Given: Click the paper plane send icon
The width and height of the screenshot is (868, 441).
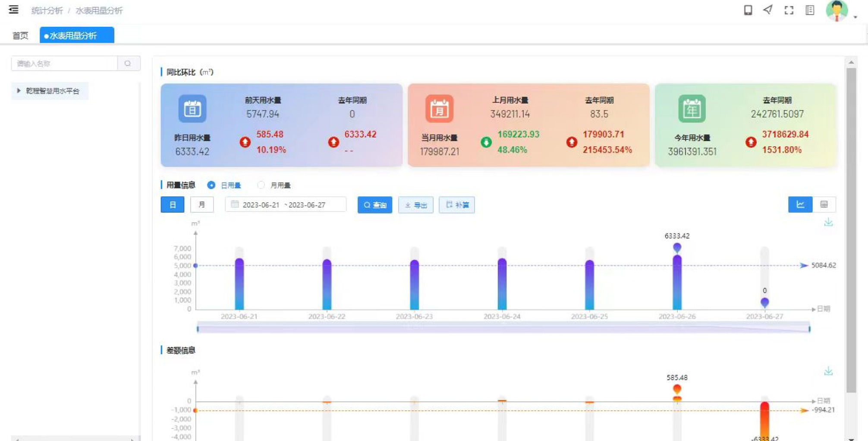Looking at the screenshot, I should coord(768,10).
